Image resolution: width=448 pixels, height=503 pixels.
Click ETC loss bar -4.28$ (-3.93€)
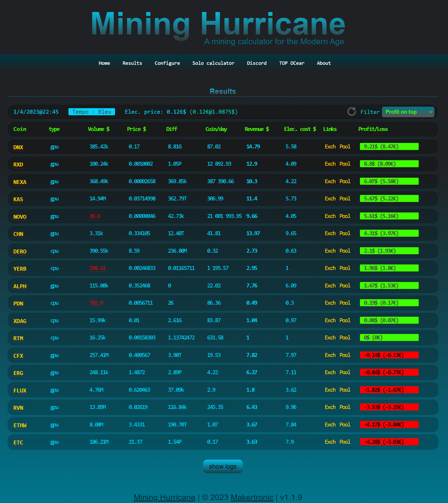point(389,442)
